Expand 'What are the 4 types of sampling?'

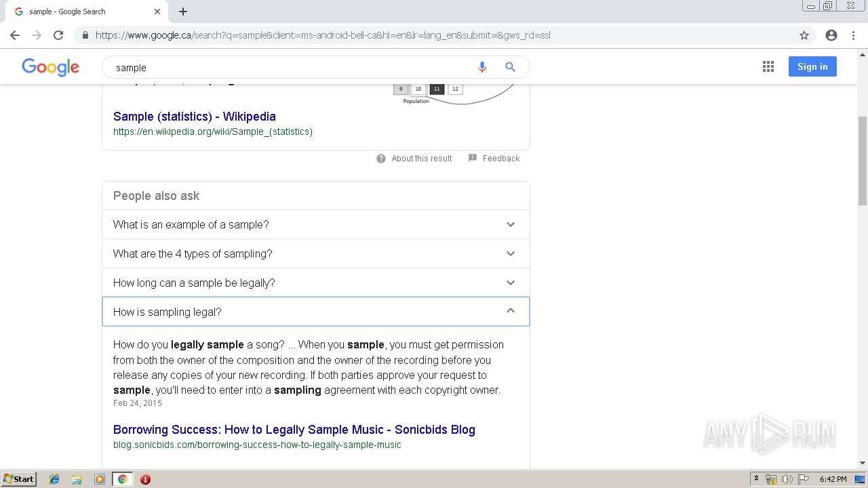point(316,253)
